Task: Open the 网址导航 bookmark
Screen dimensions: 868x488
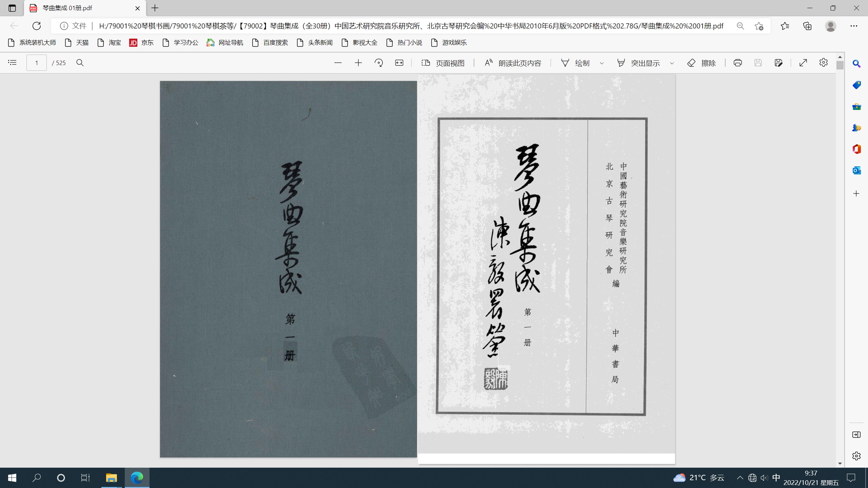Action: (225, 43)
